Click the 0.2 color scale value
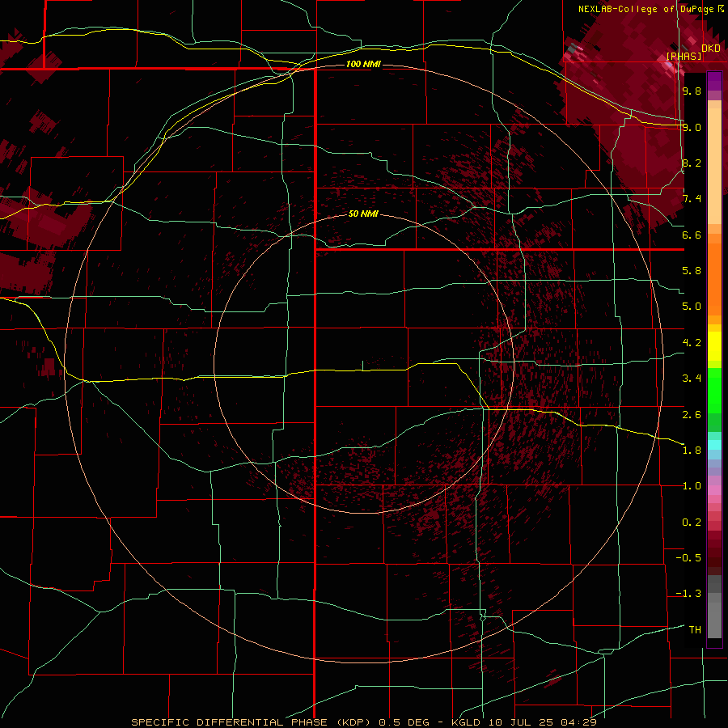The height and width of the screenshot is (728, 728). [692, 523]
